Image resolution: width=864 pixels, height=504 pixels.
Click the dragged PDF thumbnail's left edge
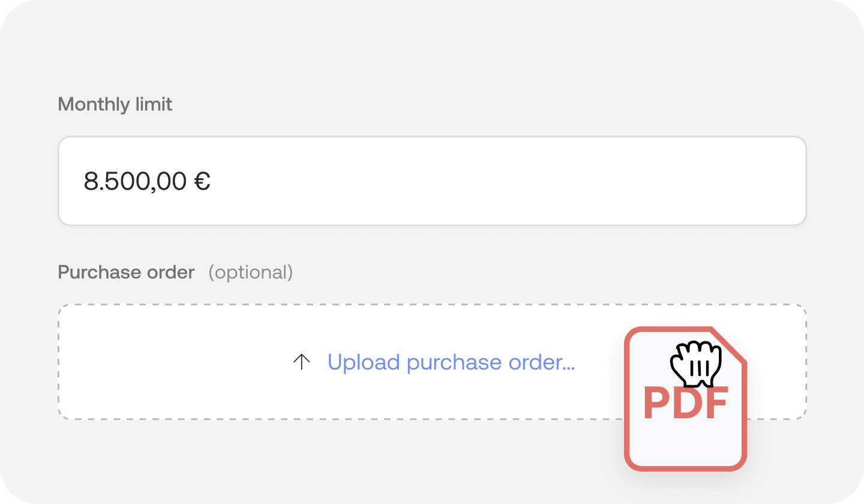coord(627,414)
